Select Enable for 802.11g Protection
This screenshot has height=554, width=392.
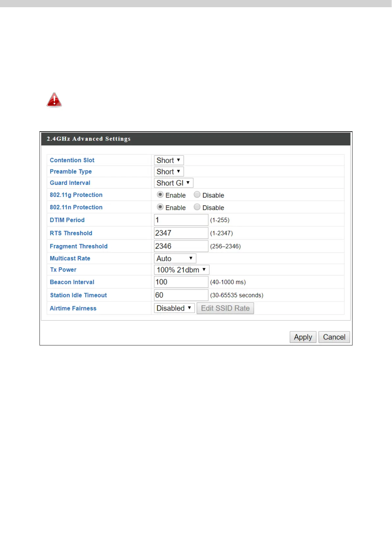point(160,195)
